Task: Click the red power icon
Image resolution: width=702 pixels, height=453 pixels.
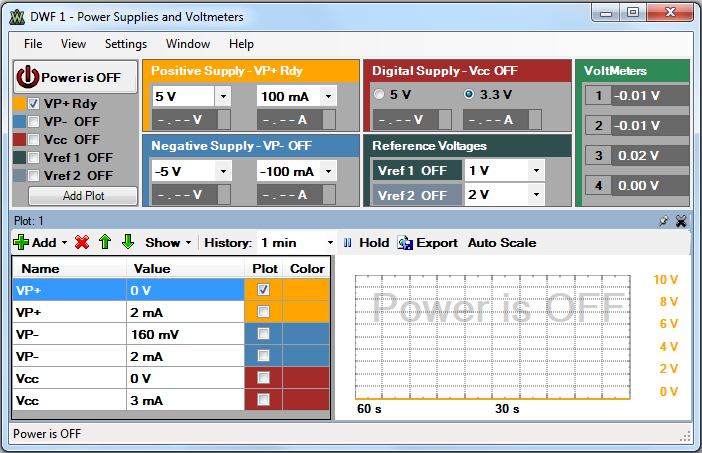Action: (28, 77)
